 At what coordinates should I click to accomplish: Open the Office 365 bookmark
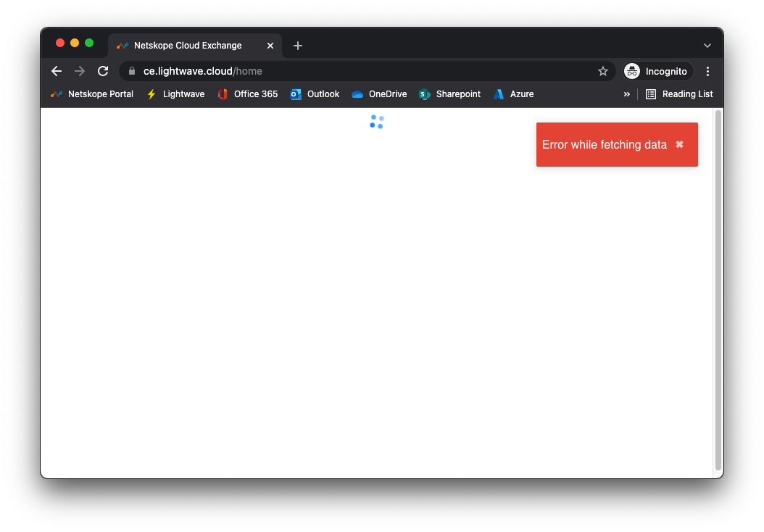point(248,94)
